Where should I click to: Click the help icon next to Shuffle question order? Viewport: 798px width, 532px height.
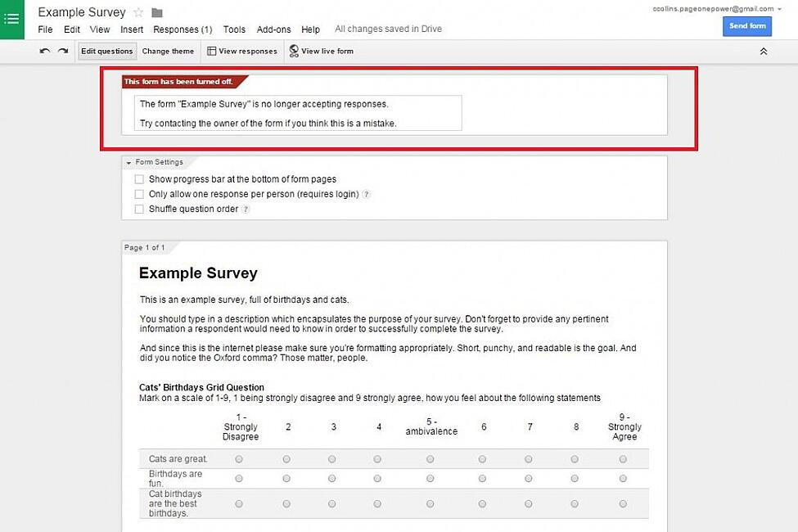[x=246, y=209]
